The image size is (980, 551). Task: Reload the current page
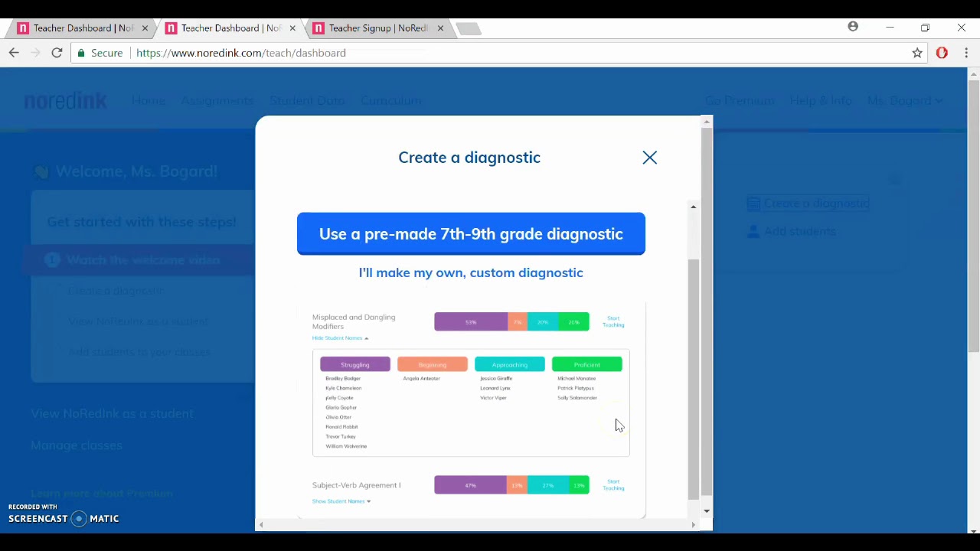(x=57, y=53)
